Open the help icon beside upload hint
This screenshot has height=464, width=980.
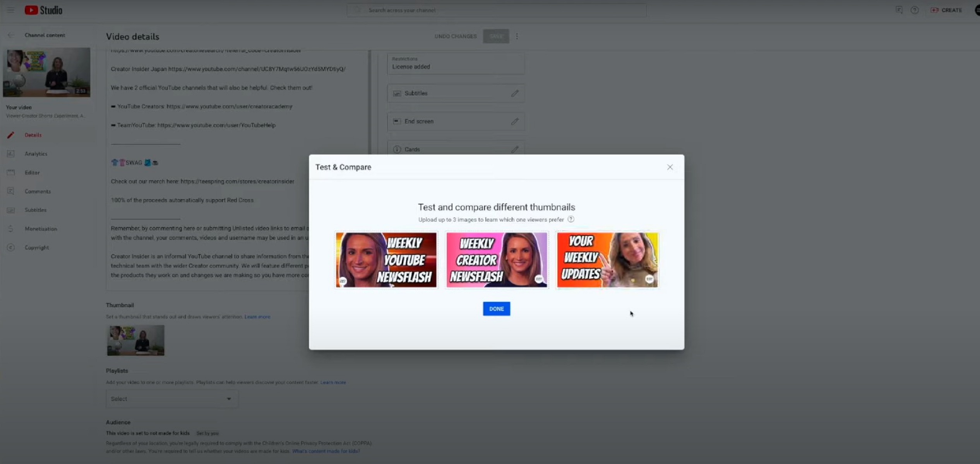(571, 219)
